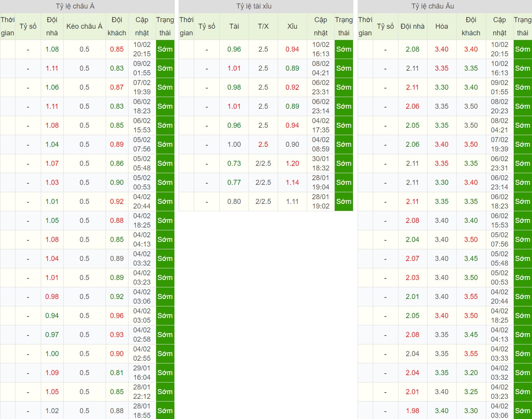532x419 pixels.
Task: Click home odds 0.98 in châu Á table
Action: pyautogui.click(x=52, y=297)
